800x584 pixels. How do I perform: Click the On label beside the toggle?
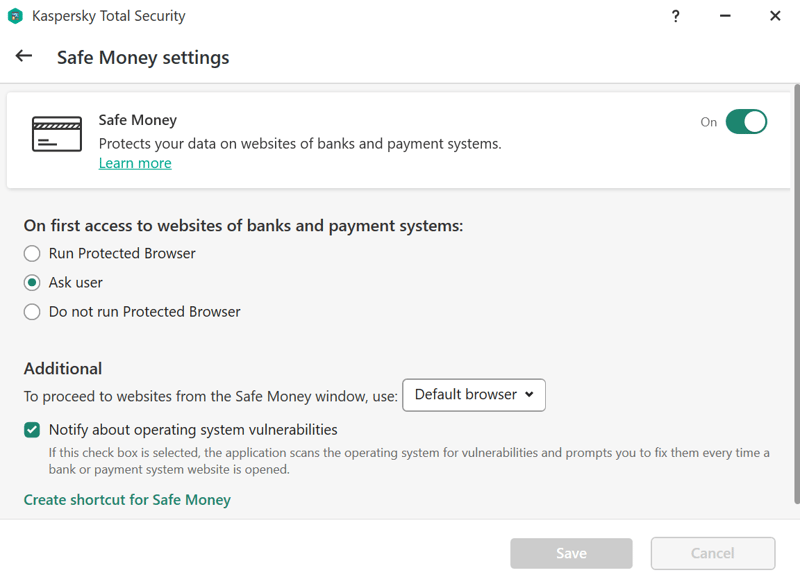point(708,122)
